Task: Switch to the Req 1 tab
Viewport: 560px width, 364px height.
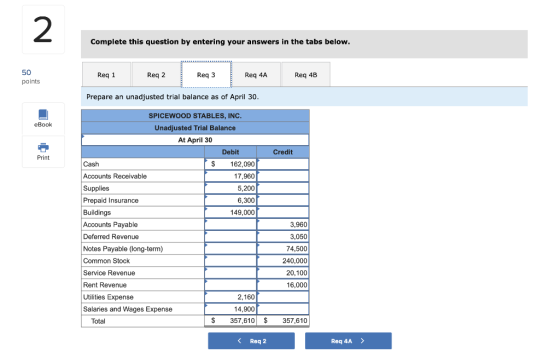Action: [x=106, y=75]
